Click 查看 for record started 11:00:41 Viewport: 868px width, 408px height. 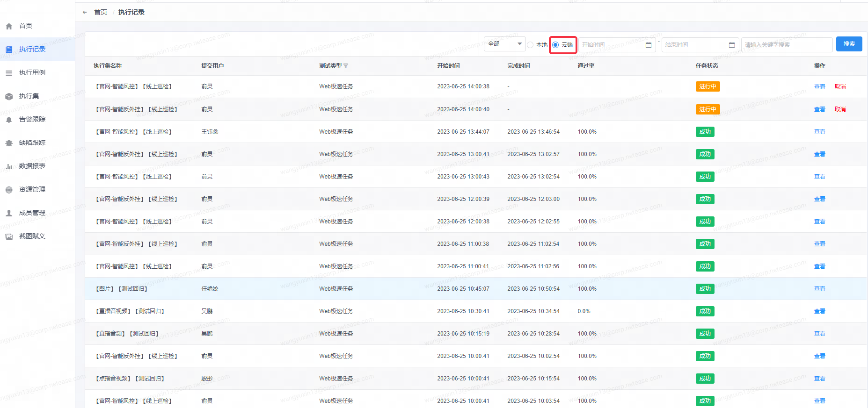[820, 266]
